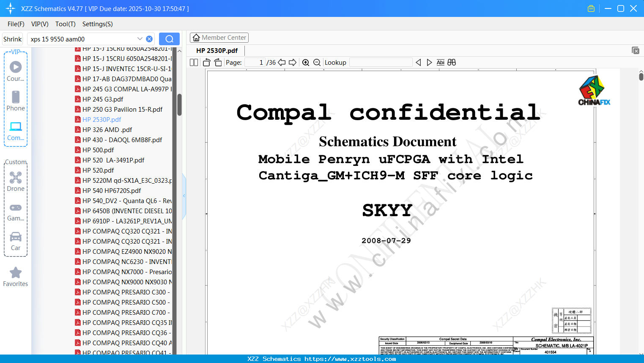
Task: Click the document vertical scrollbar thumb
Action: pos(641,77)
